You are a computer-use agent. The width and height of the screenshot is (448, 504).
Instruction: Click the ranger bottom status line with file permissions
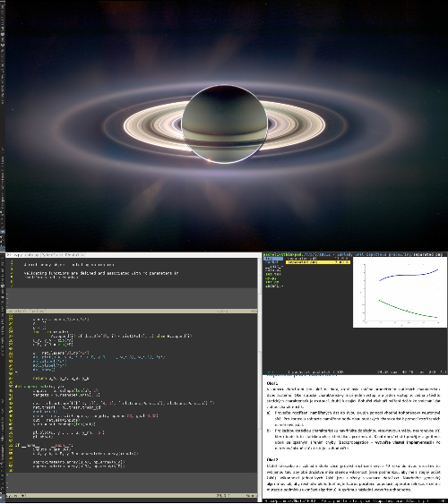point(355,372)
